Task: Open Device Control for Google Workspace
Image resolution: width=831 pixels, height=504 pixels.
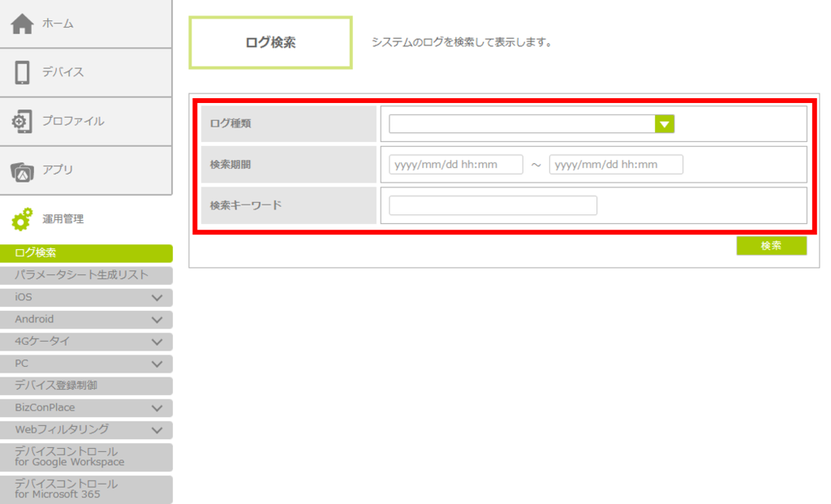Action: point(86,457)
